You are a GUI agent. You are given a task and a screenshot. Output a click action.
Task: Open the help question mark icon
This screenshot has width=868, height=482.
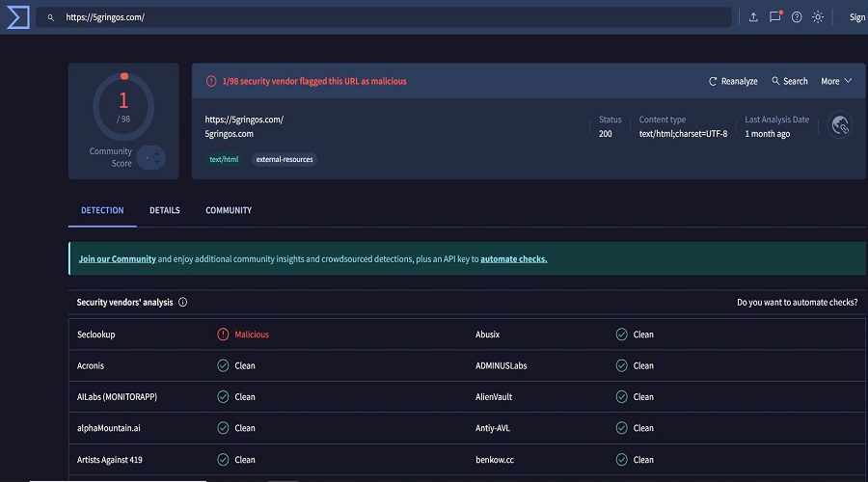[797, 17]
